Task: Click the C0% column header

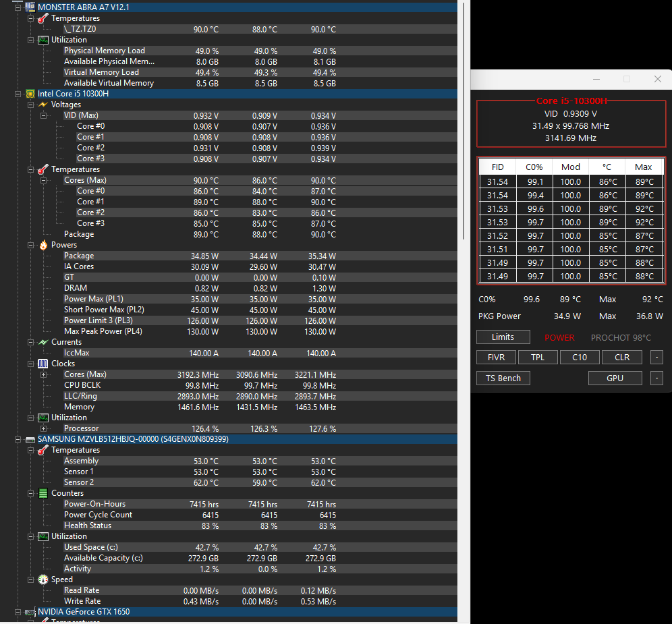Action: 534,167
